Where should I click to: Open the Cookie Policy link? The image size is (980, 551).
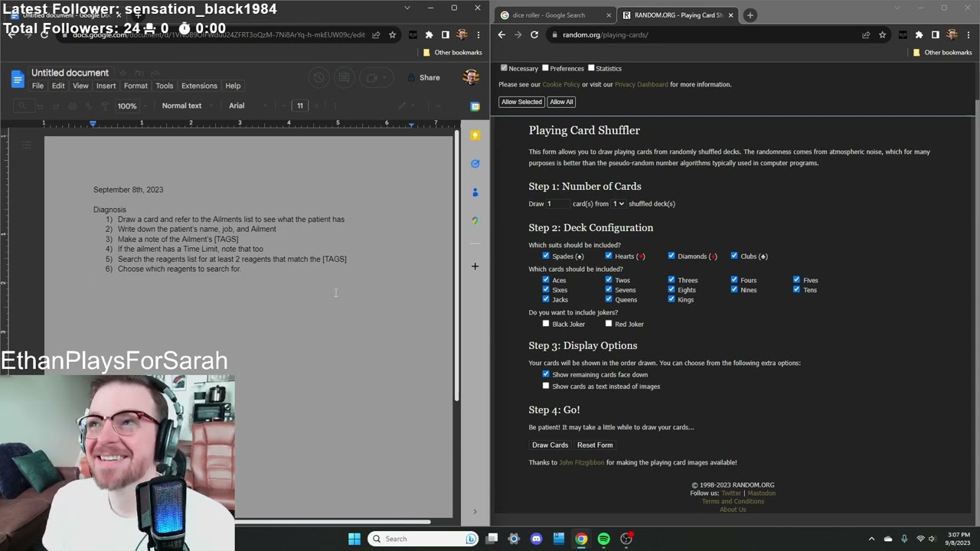pos(561,84)
